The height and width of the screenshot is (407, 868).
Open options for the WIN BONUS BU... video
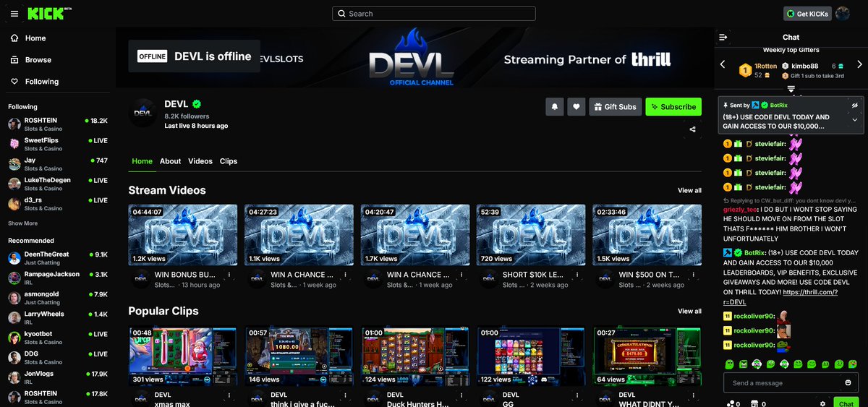tap(231, 274)
